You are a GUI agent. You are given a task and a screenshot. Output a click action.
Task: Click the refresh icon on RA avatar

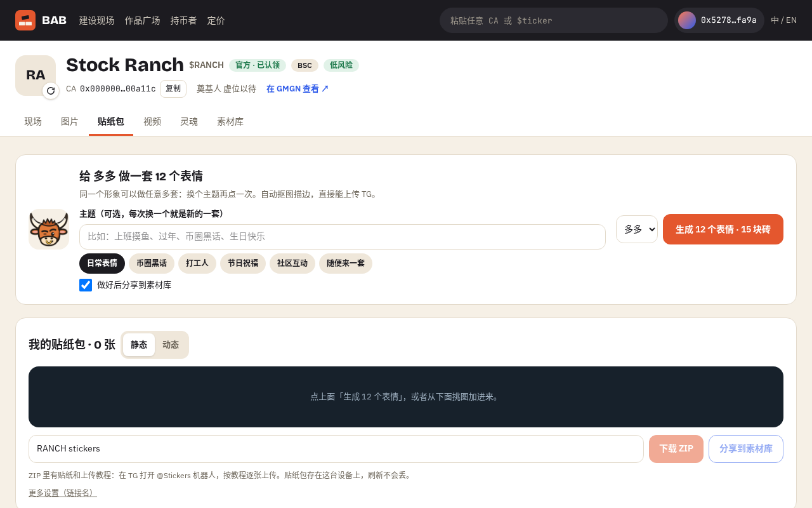[51, 91]
